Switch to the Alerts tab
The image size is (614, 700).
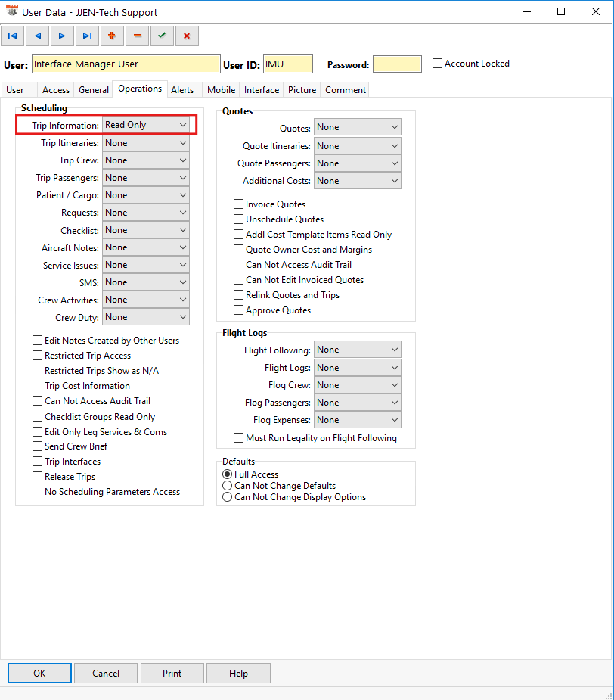pos(182,90)
